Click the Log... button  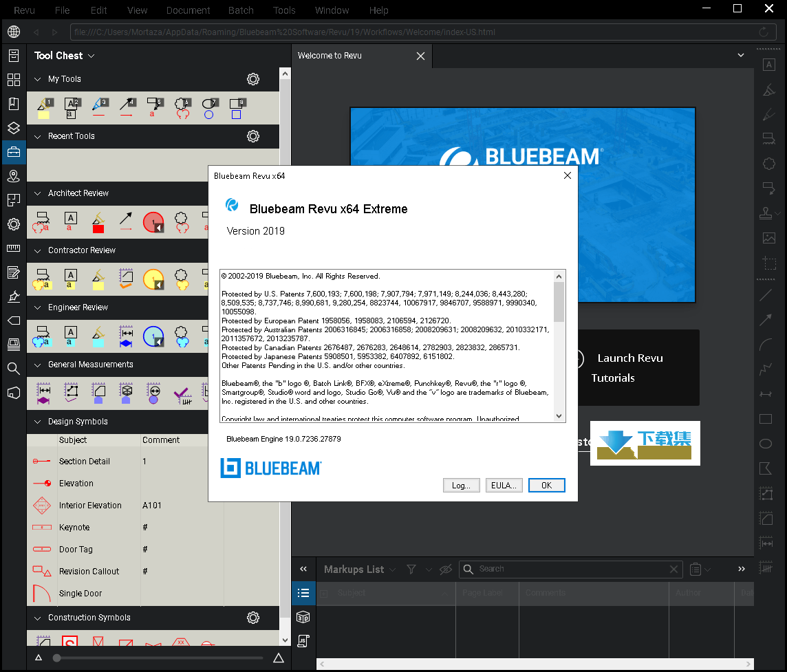[461, 486]
